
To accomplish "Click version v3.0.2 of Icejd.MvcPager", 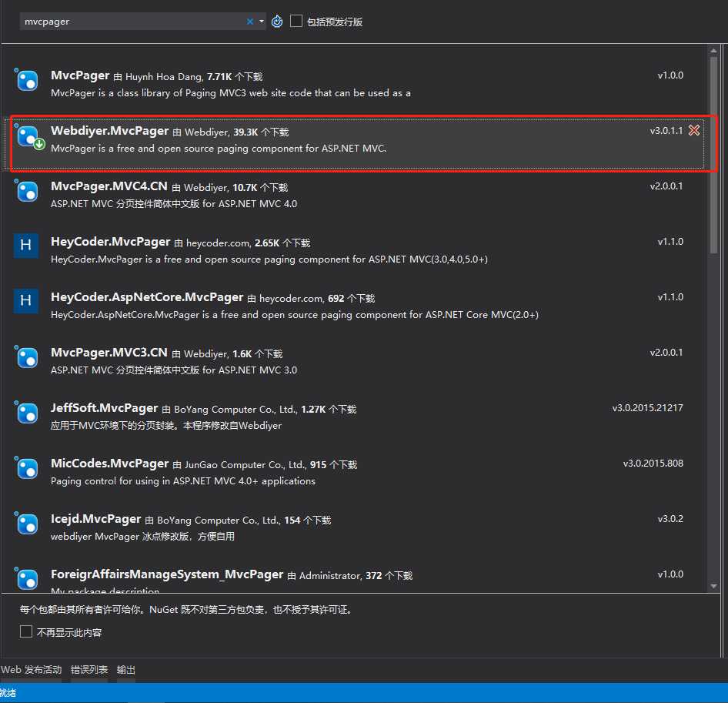I will pyautogui.click(x=670, y=519).
